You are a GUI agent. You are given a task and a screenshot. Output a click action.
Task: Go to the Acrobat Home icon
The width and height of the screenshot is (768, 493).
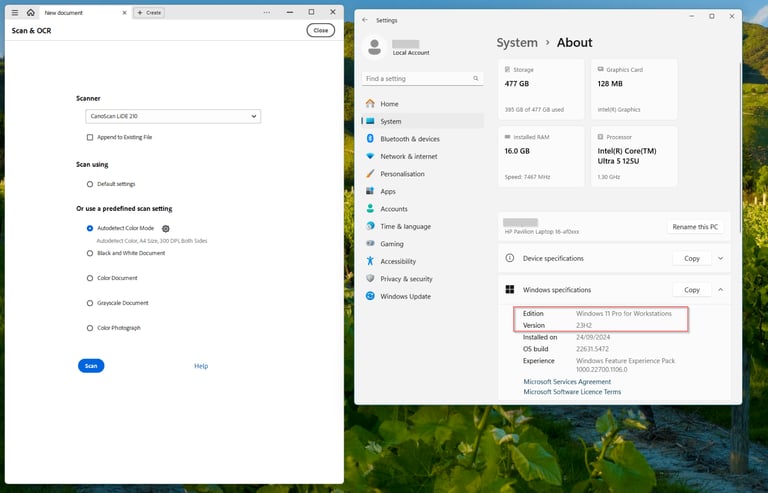(x=30, y=12)
